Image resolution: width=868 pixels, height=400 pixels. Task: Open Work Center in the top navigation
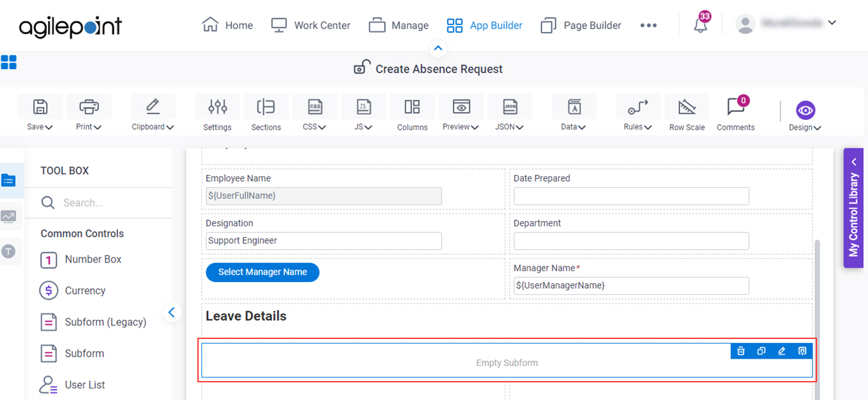(x=311, y=25)
